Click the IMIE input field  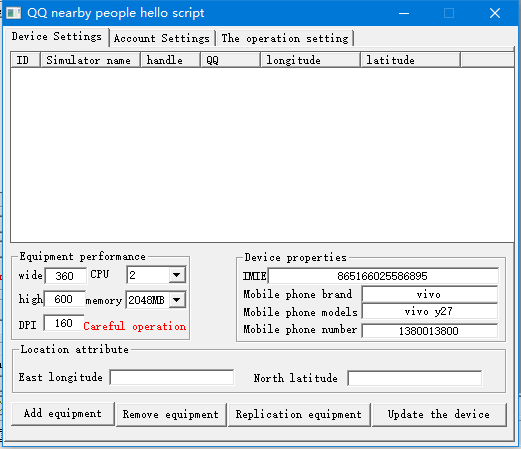pos(383,276)
